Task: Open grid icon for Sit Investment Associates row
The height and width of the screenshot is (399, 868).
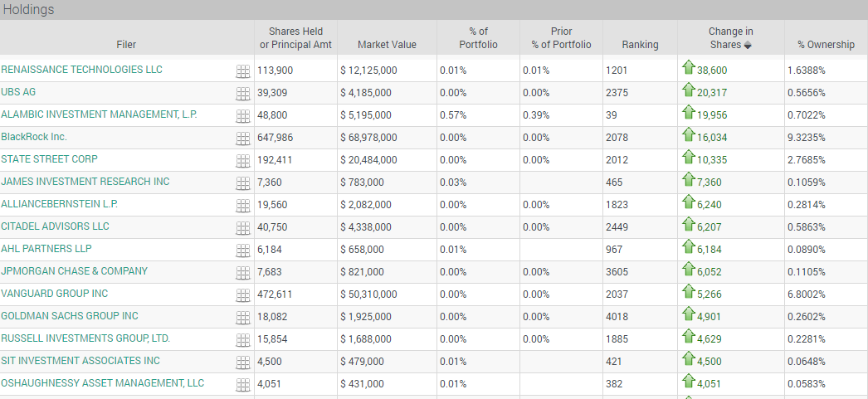Action: tap(242, 363)
